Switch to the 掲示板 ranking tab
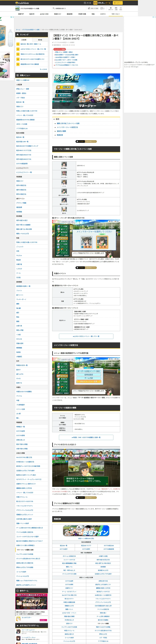156x644 pixels. point(40,40)
